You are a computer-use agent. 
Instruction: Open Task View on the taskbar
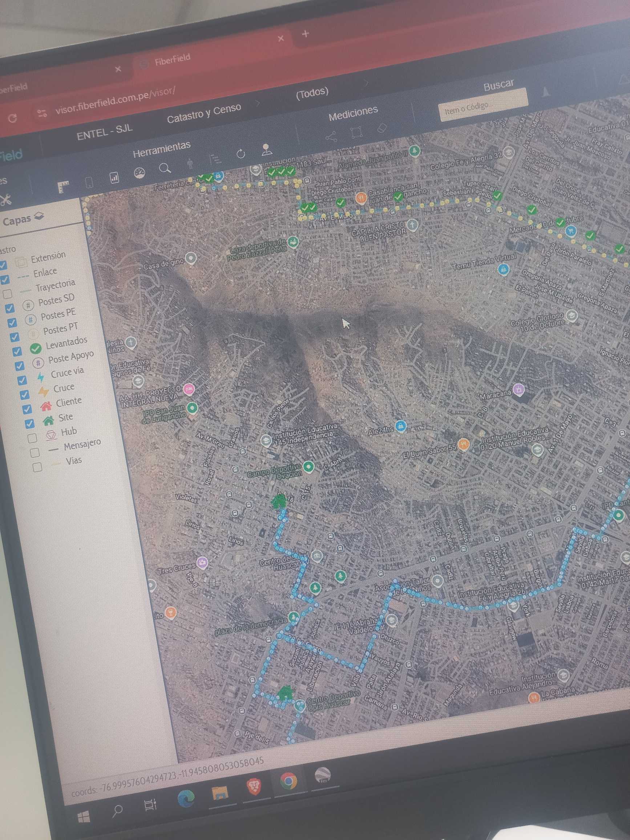coord(150,805)
